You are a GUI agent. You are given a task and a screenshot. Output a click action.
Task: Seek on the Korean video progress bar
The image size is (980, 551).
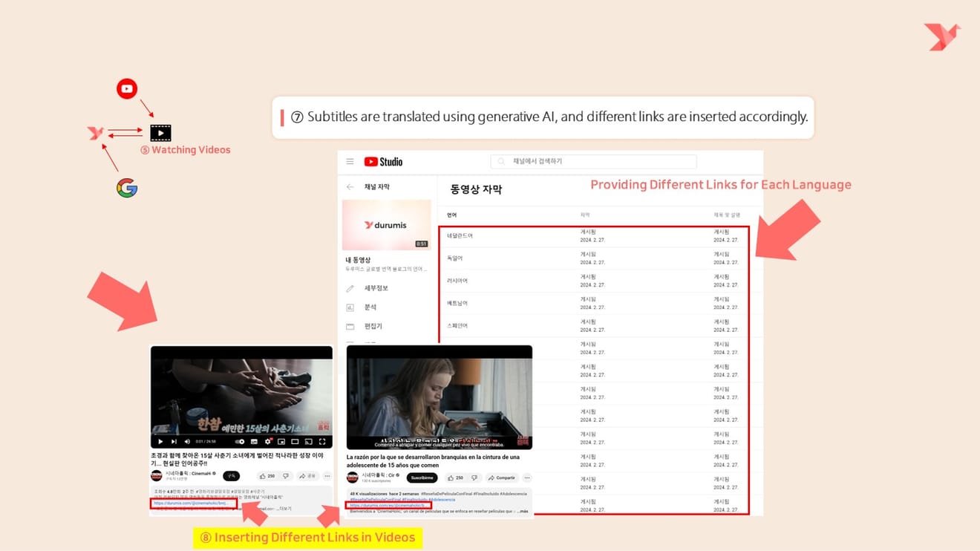point(241,434)
